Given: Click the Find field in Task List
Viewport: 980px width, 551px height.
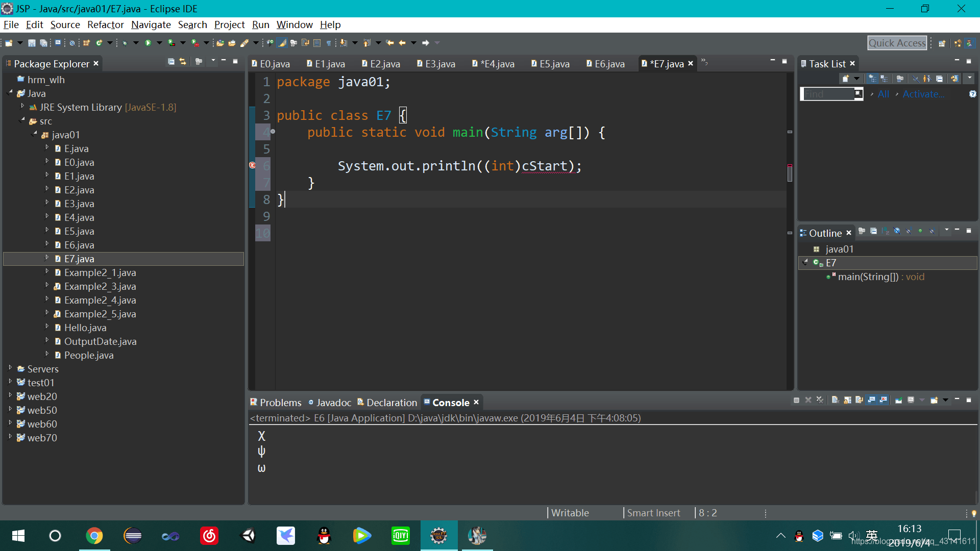Looking at the screenshot, I should point(827,94).
